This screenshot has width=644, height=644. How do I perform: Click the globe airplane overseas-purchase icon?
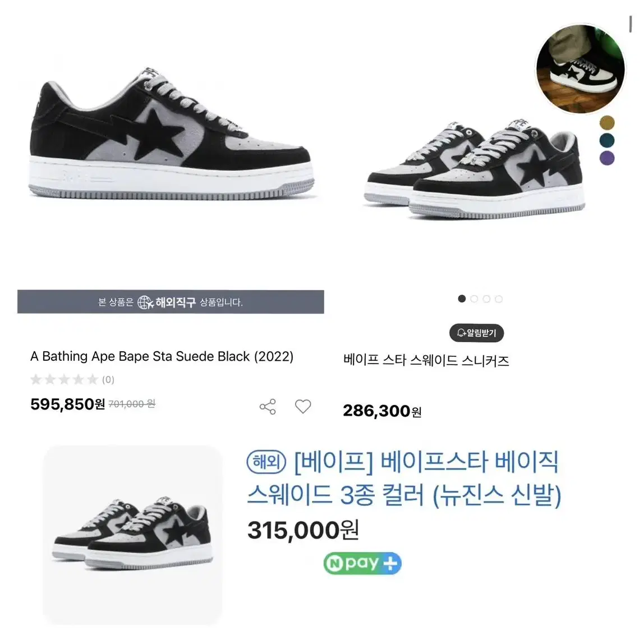point(145,302)
